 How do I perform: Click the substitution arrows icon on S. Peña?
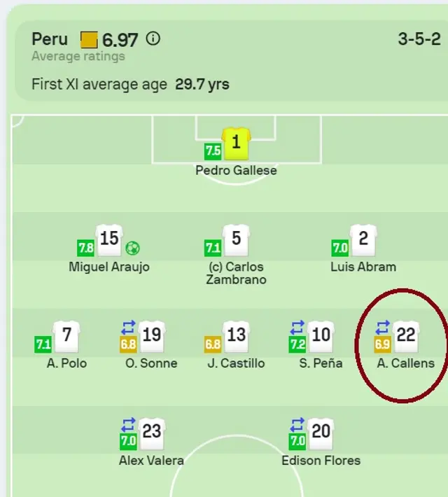(297, 327)
